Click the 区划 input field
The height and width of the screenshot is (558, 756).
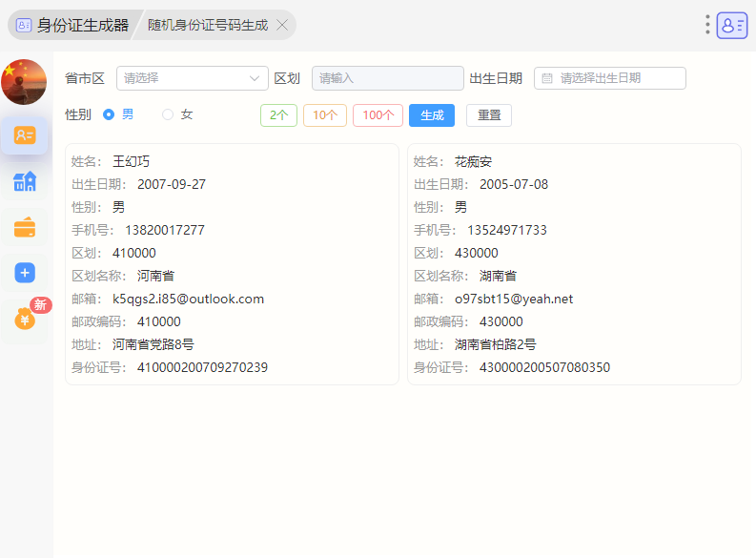click(x=388, y=78)
